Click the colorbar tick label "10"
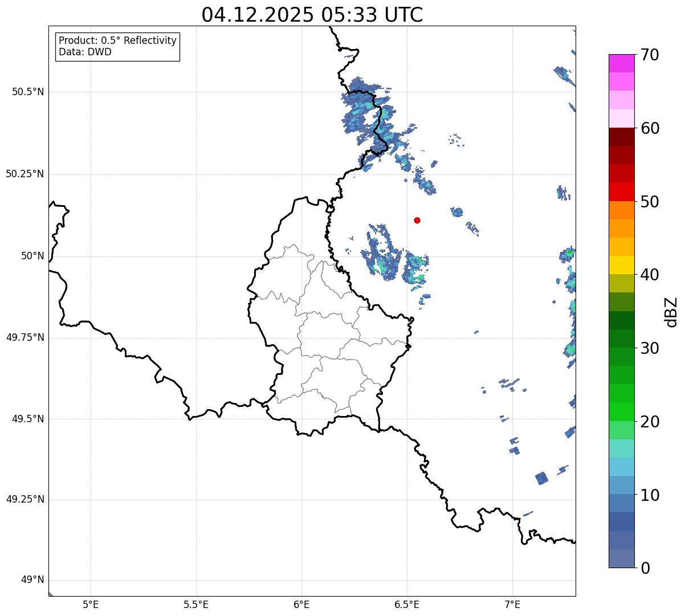Viewport: 685px width, 616px height. click(650, 495)
